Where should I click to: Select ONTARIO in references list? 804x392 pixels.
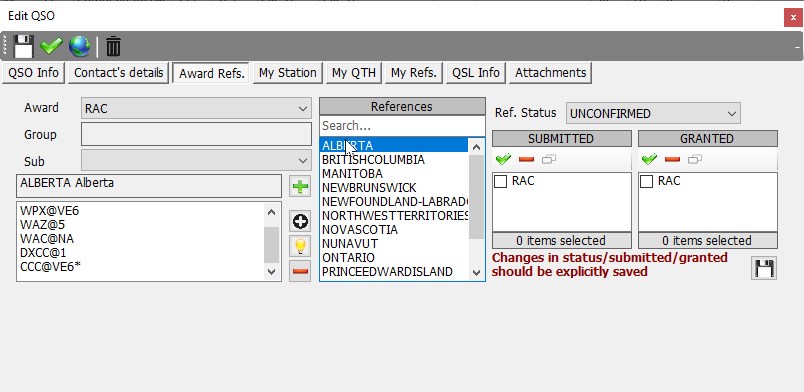pos(394,258)
